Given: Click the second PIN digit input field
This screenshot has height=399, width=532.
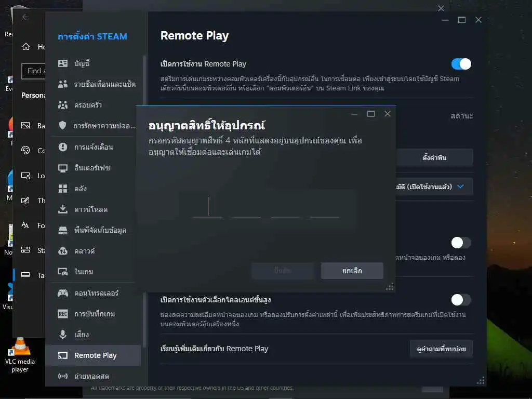Looking at the screenshot, I should coord(246,206).
